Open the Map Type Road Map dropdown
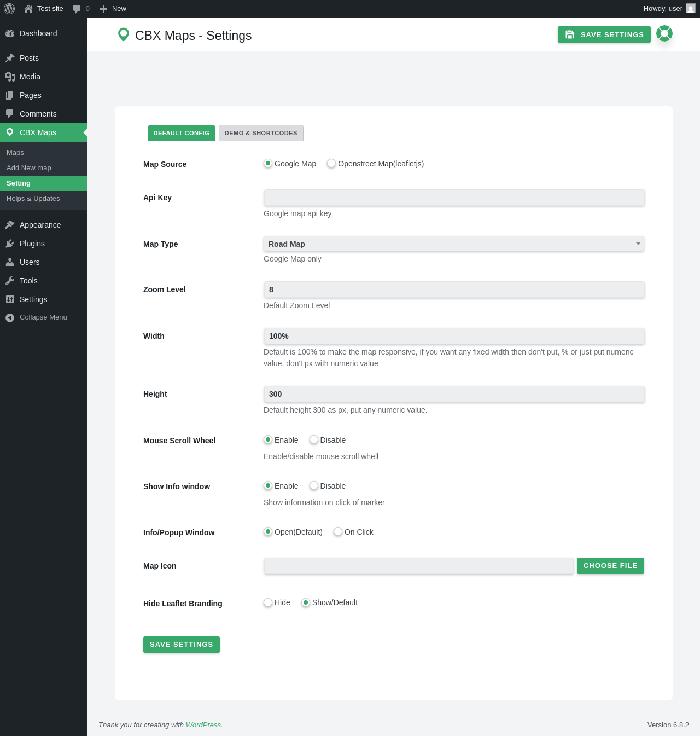 [x=454, y=244]
